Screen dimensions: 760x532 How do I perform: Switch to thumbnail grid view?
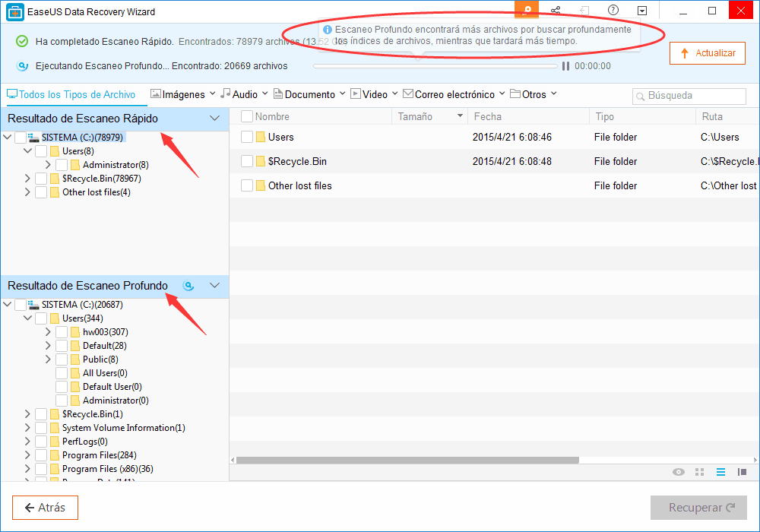point(700,472)
